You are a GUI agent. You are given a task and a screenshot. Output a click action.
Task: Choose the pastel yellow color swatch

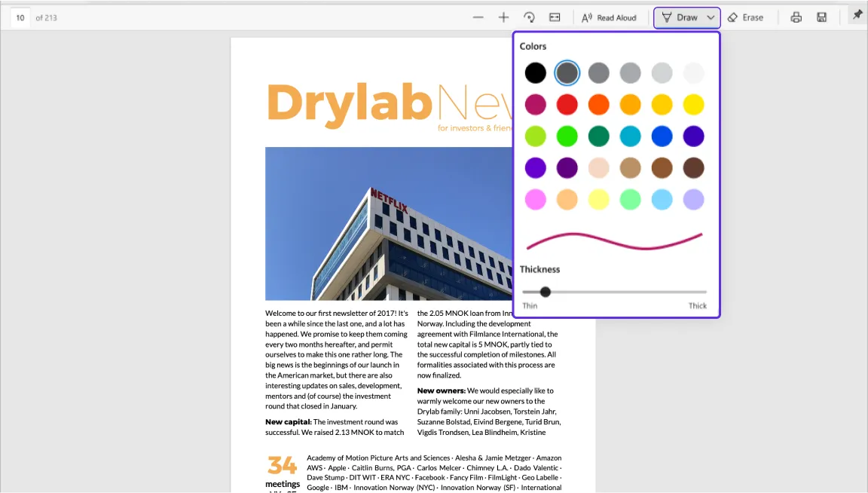pyautogui.click(x=598, y=200)
